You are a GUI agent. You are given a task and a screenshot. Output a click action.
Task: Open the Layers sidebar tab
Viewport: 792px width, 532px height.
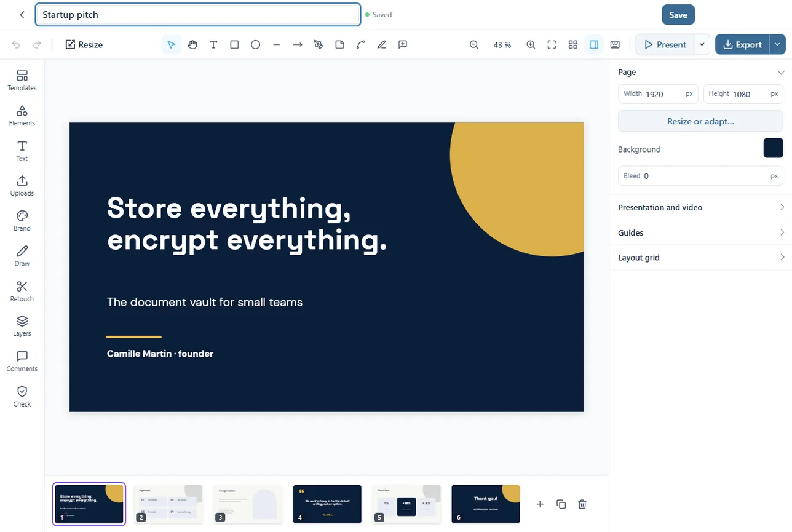pyautogui.click(x=22, y=326)
